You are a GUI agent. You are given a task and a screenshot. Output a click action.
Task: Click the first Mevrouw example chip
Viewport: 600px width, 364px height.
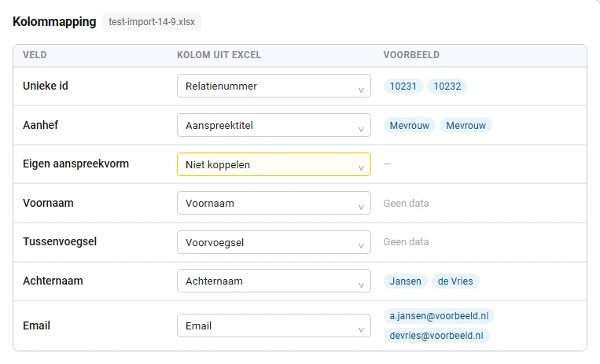(x=410, y=125)
